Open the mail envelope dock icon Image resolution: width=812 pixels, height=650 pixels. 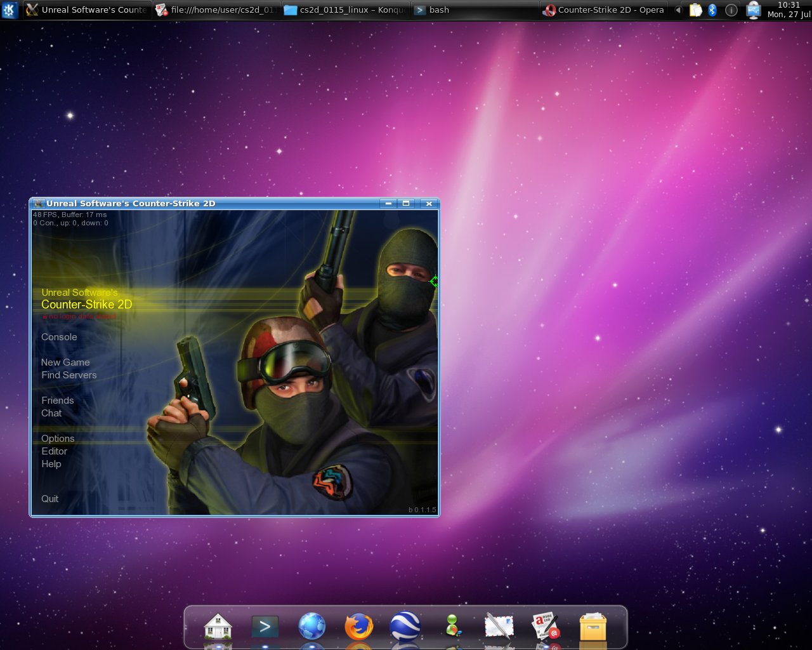click(x=499, y=627)
